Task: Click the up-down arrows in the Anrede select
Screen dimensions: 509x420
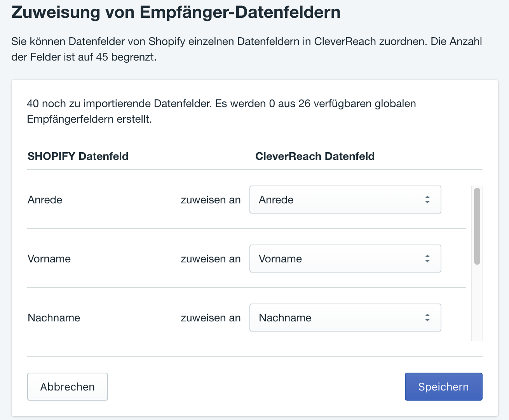Action: click(x=427, y=200)
